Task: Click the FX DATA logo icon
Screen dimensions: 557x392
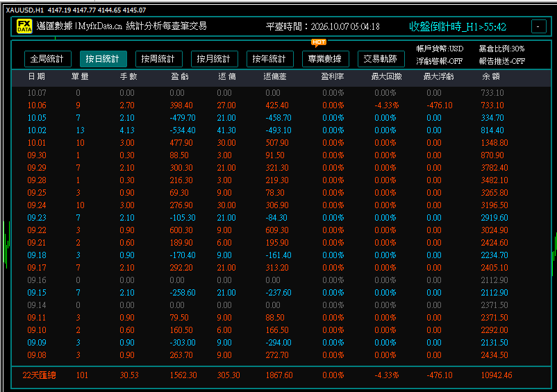Action: point(24,26)
